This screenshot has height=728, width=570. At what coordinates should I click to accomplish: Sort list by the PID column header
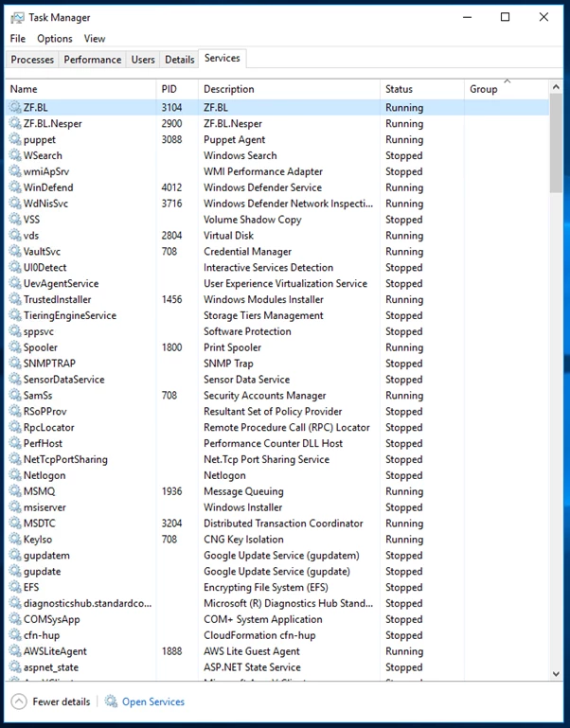[177, 89]
